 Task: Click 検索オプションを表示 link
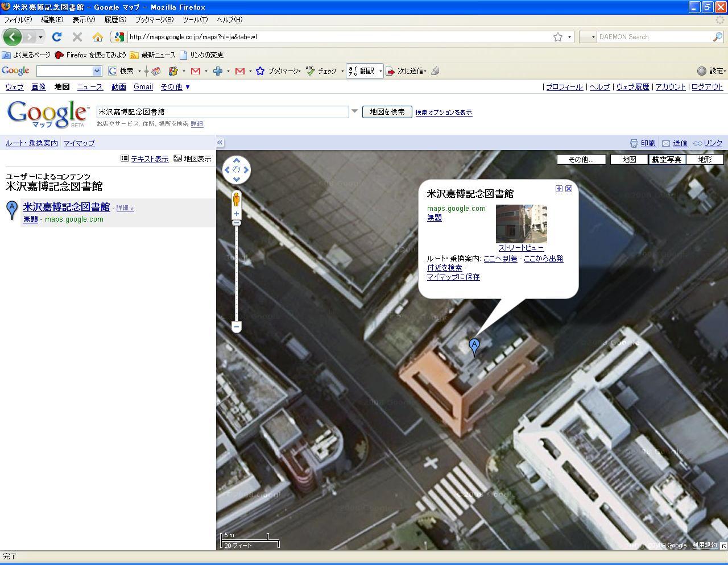[444, 113]
